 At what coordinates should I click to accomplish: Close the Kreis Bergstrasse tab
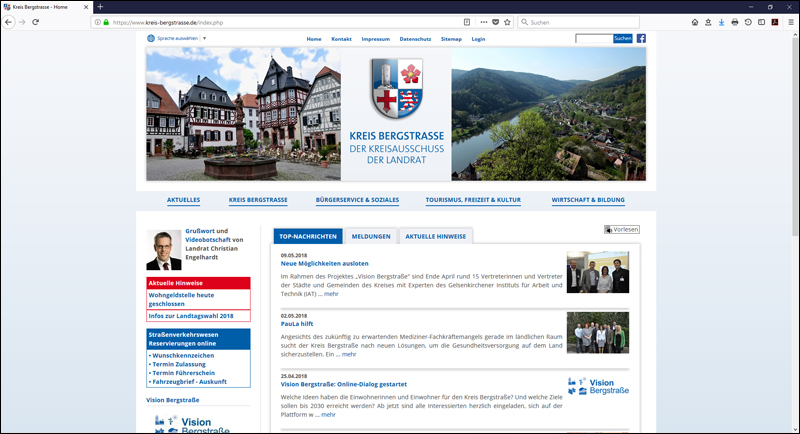point(86,7)
